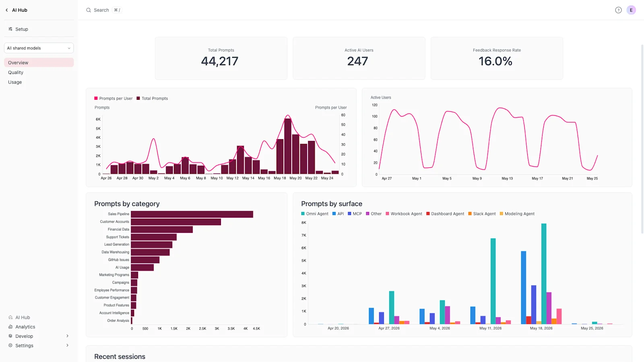The width and height of the screenshot is (644, 362).
Task: Click the Feedback Response Rate value 16.0%
Action: (495, 61)
